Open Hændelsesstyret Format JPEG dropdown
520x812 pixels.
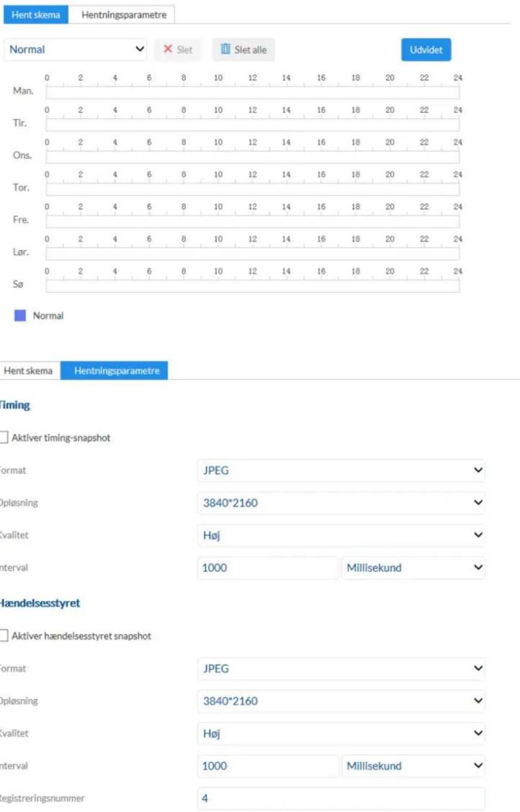pos(341,669)
